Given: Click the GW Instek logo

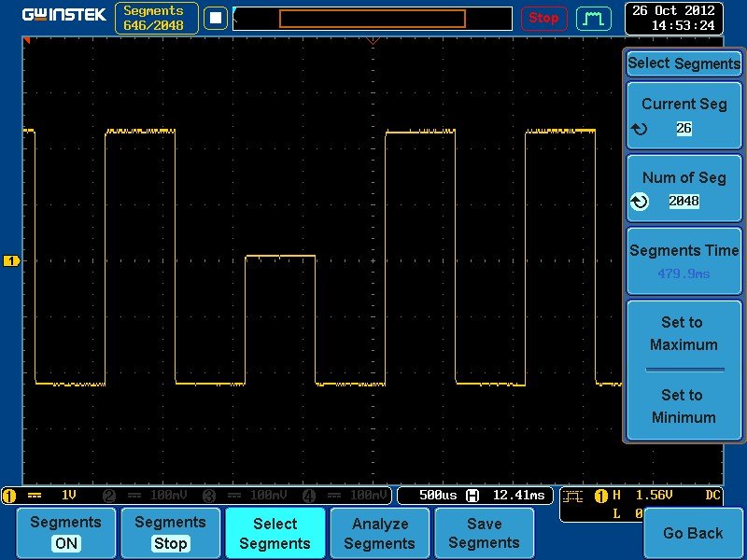Looking at the screenshot, I should pos(63,15).
